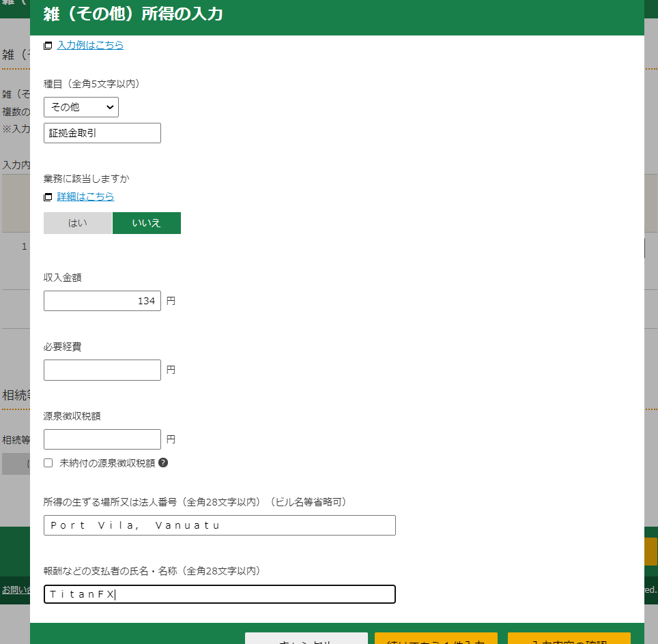Click the orange 入力内容の確認 button
The image size is (658, 644).
pos(569,638)
